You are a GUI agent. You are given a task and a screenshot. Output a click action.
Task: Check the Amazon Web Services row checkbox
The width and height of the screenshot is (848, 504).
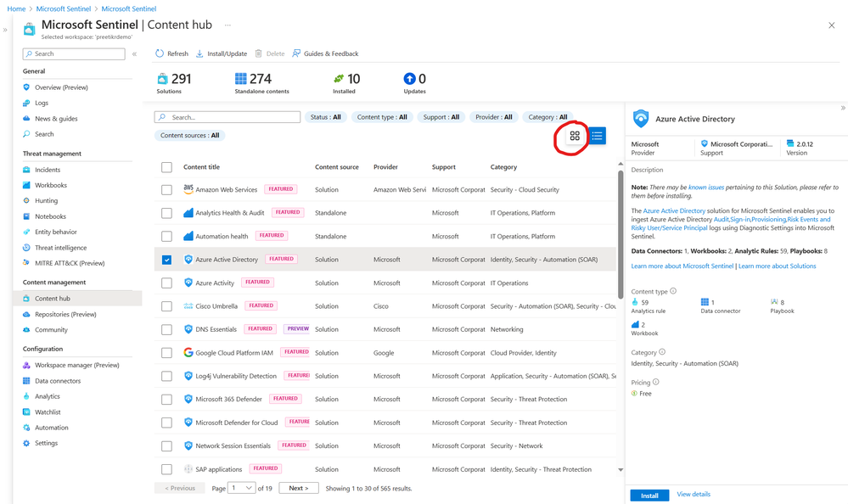point(166,190)
